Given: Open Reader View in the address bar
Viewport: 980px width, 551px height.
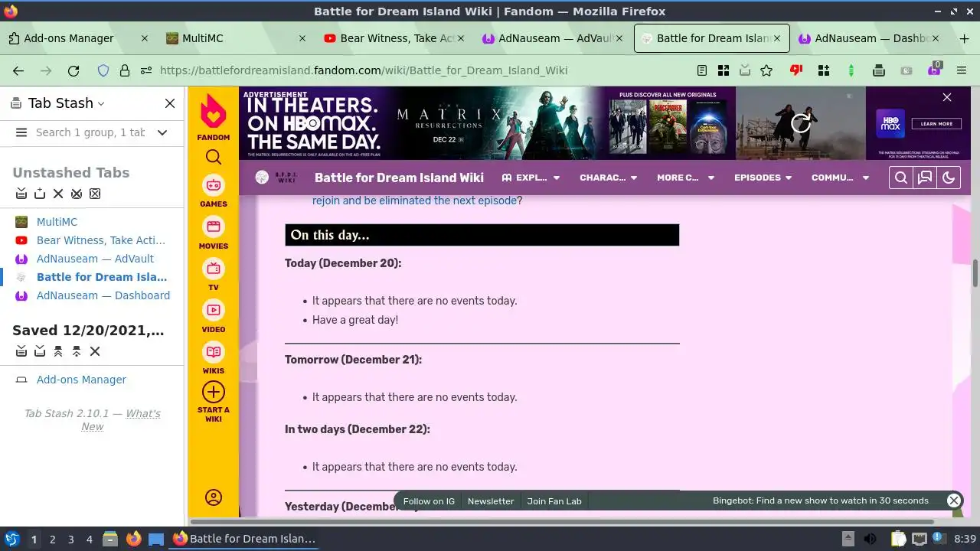Looking at the screenshot, I should [702, 70].
